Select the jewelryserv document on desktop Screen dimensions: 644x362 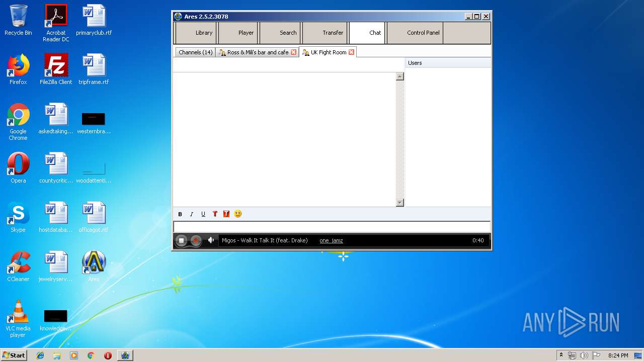56,266
